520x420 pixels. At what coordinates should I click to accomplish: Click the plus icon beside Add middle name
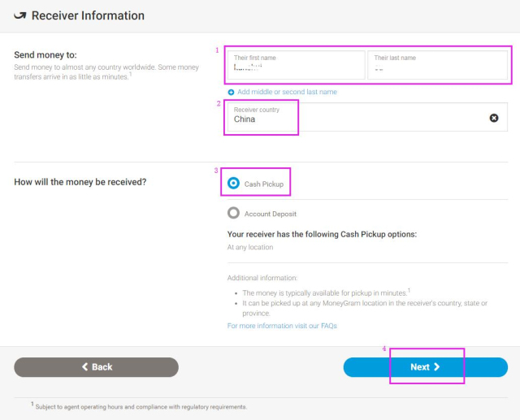[232, 93]
